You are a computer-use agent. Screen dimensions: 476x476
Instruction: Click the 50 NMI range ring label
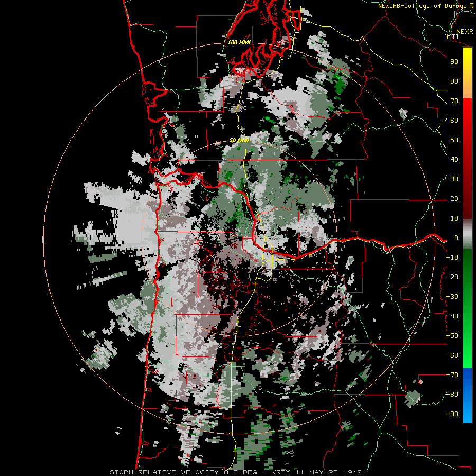[x=239, y=140]
